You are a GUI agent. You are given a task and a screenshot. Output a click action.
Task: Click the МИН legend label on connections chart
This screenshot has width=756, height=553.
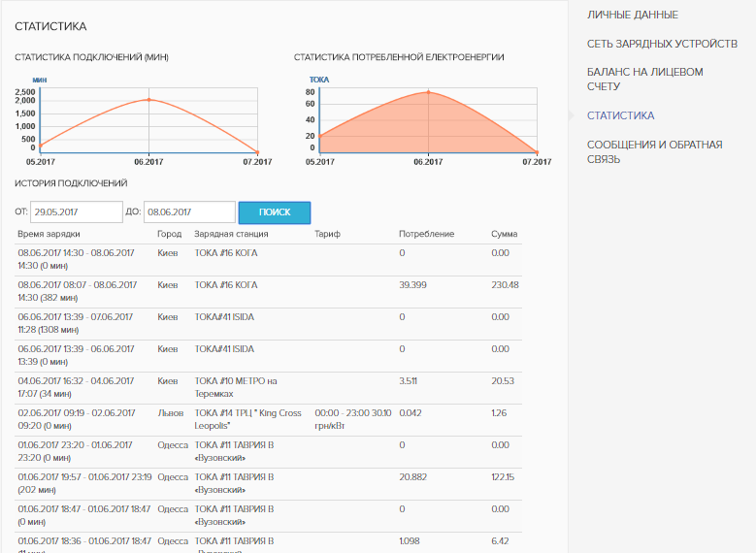[x=39, y=79]
